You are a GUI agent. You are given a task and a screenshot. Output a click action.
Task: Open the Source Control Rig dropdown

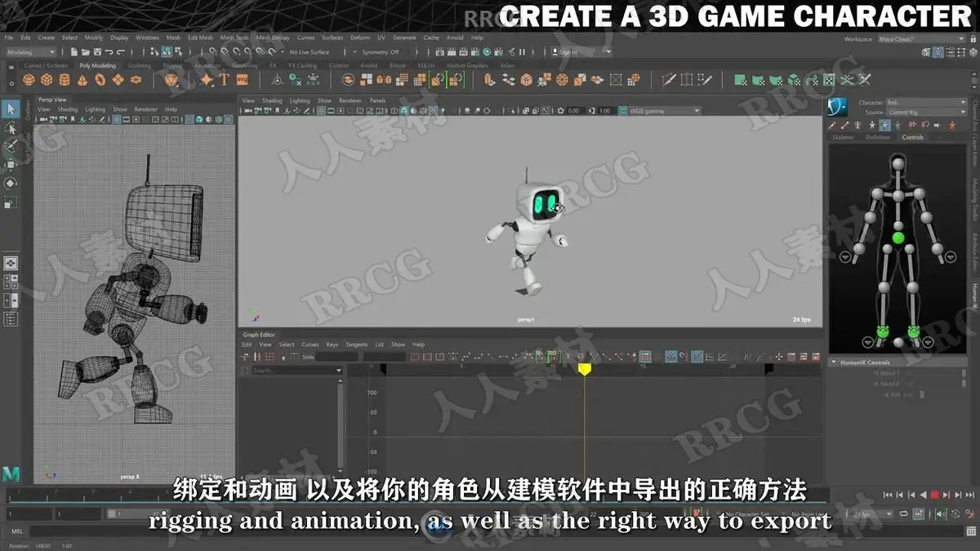pos(927,112)
